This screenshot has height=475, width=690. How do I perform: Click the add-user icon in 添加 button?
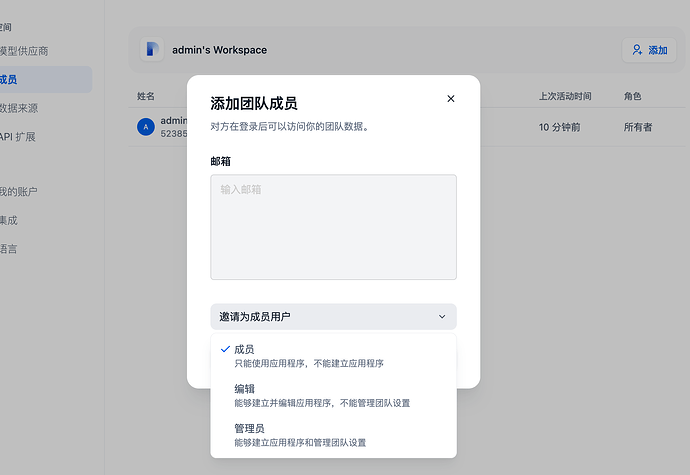point(637,50)
